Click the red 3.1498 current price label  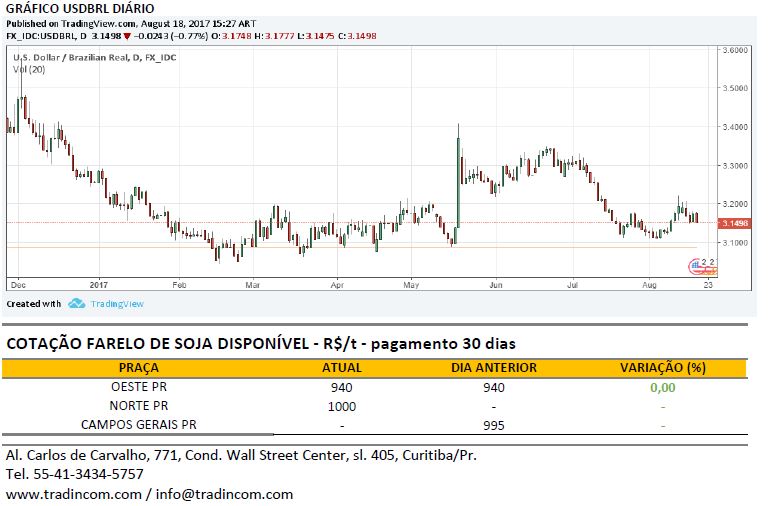pos(735,223)
